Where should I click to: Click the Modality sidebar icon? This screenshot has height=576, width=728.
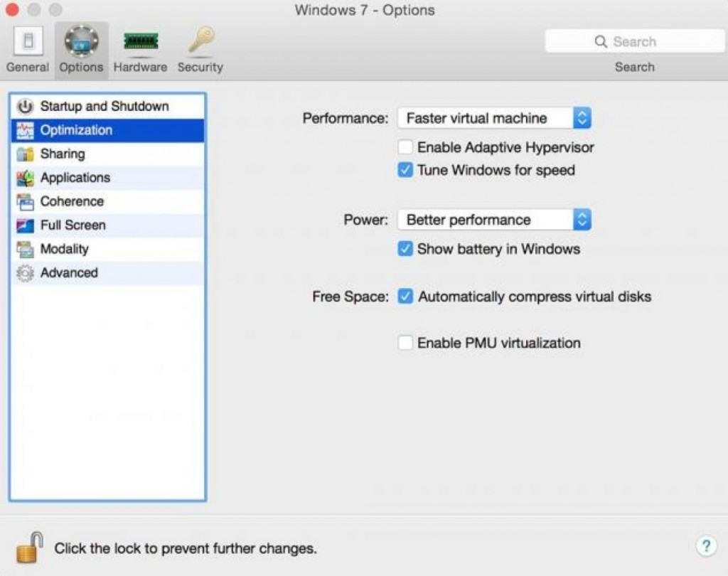coord(25,249)
